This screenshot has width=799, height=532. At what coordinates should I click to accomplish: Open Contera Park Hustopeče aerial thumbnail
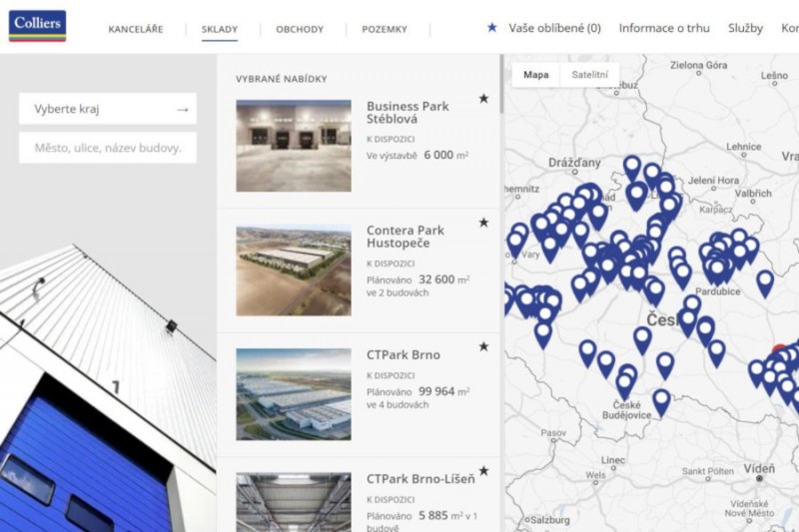pyautogui.click(x=294, y=269)
